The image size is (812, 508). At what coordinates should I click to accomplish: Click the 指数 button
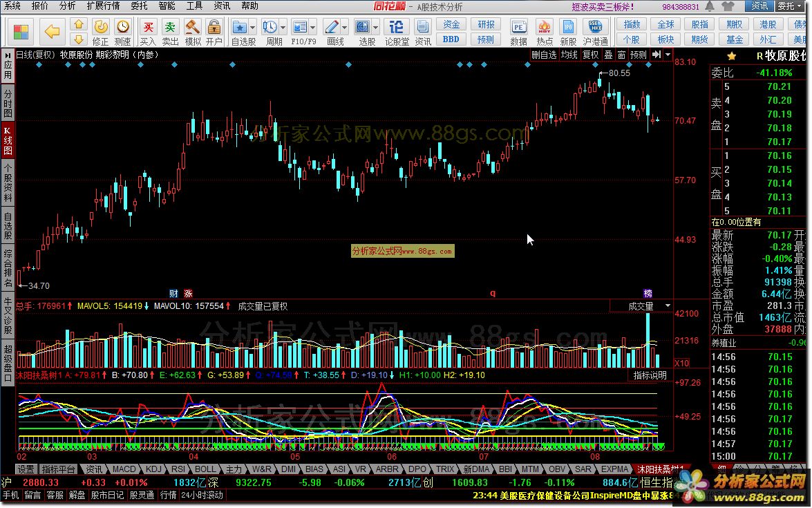(x=632, y=24)
